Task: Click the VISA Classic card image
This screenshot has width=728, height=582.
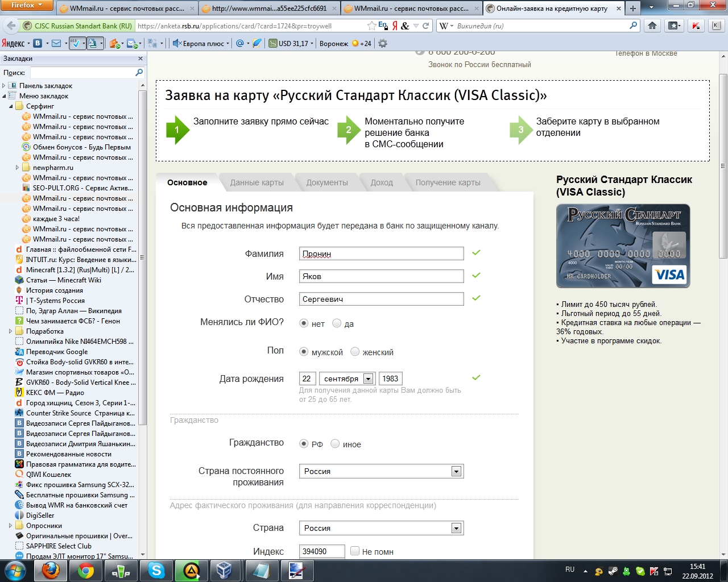Action: tap(623, 246)
